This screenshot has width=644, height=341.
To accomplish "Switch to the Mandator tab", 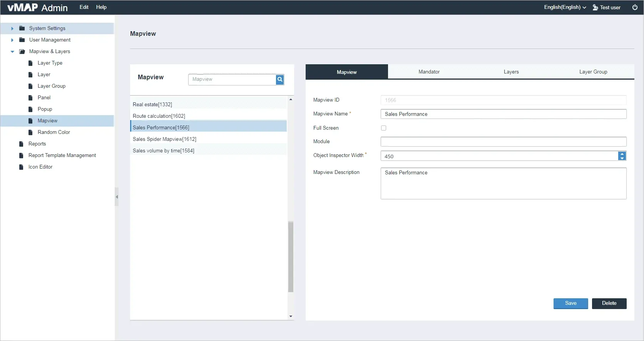I will click(429, 72).
